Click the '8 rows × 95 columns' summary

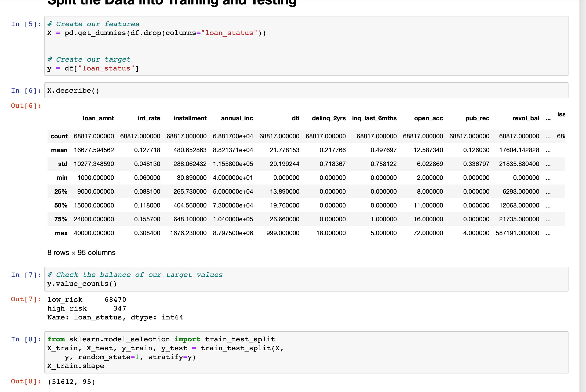[x=81, y=253]
